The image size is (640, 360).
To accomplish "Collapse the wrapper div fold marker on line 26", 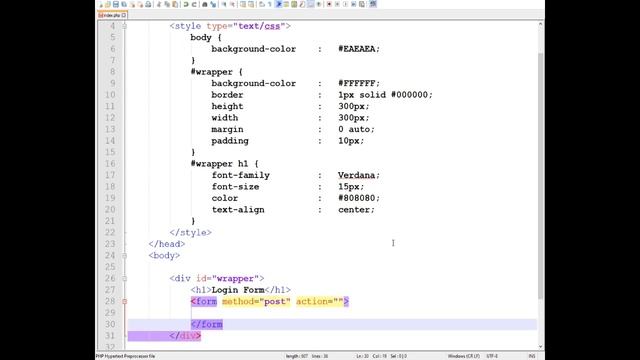I will point(124,278).
